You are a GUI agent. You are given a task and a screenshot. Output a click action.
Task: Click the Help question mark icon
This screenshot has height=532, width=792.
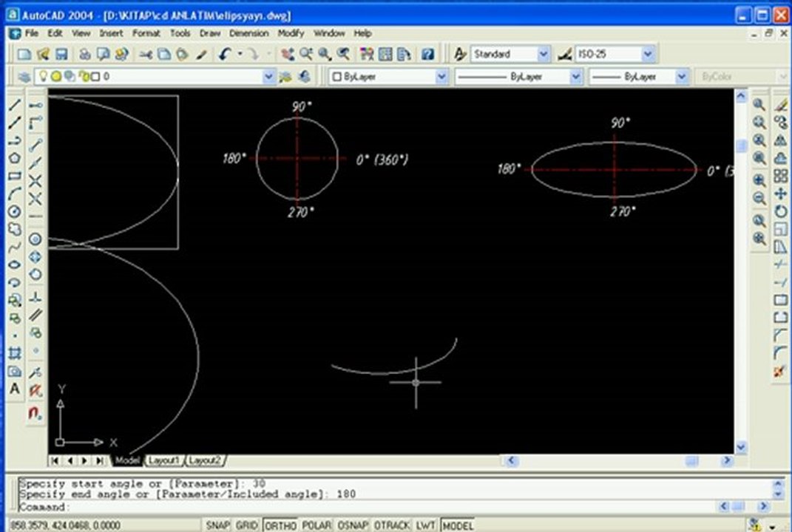coord(427,54)
